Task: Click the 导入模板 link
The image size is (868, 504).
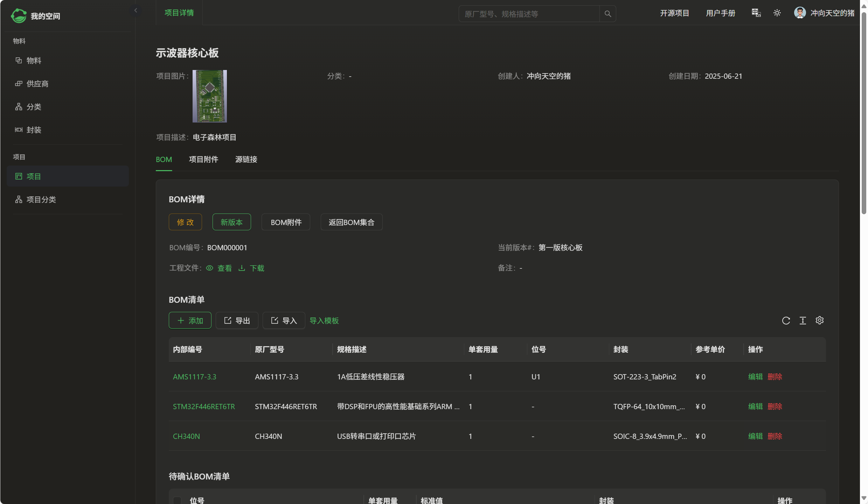Action: pyautogui.click(x=324, y=321)
